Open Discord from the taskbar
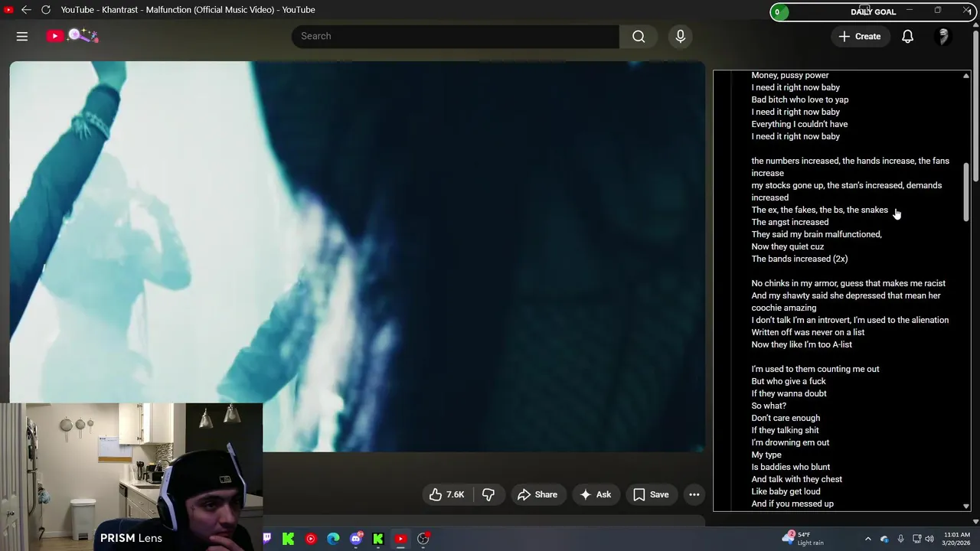Screen dimensions: 980x551 pyautogui.click(x=356, y=539)
